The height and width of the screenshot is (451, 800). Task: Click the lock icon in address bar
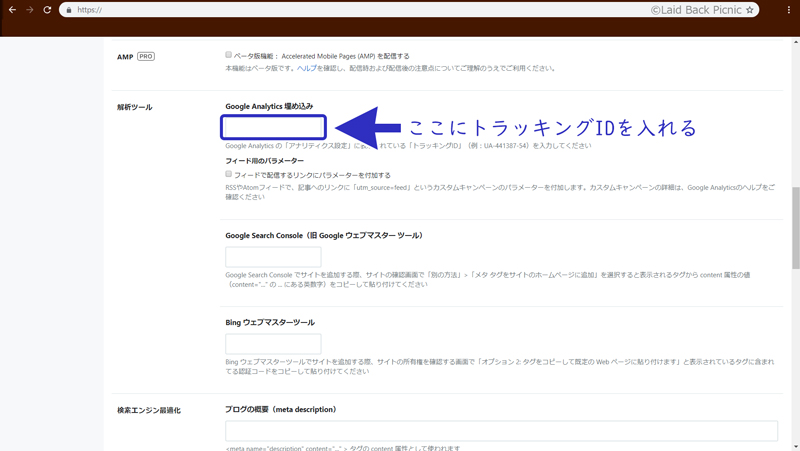click(x=69, y=10)
